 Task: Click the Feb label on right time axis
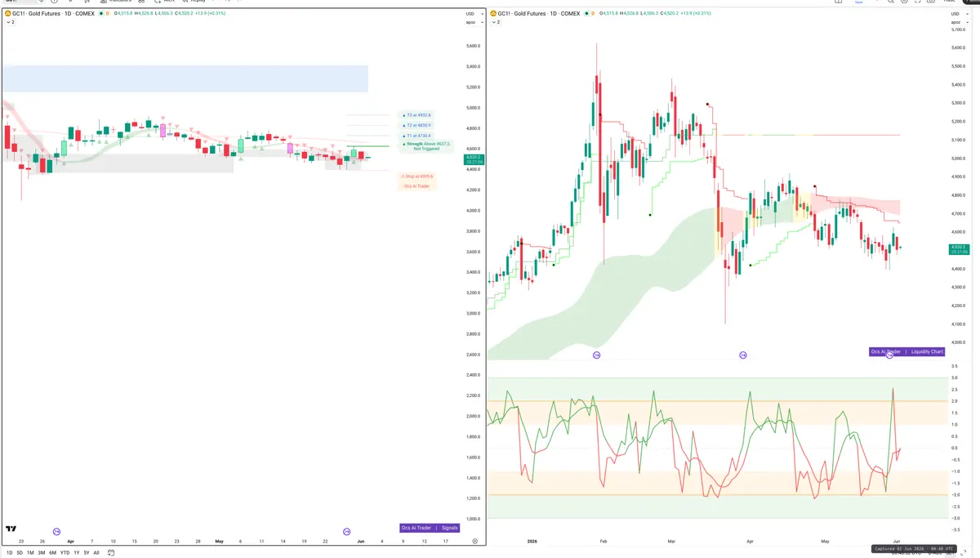(x=604, y=542)
